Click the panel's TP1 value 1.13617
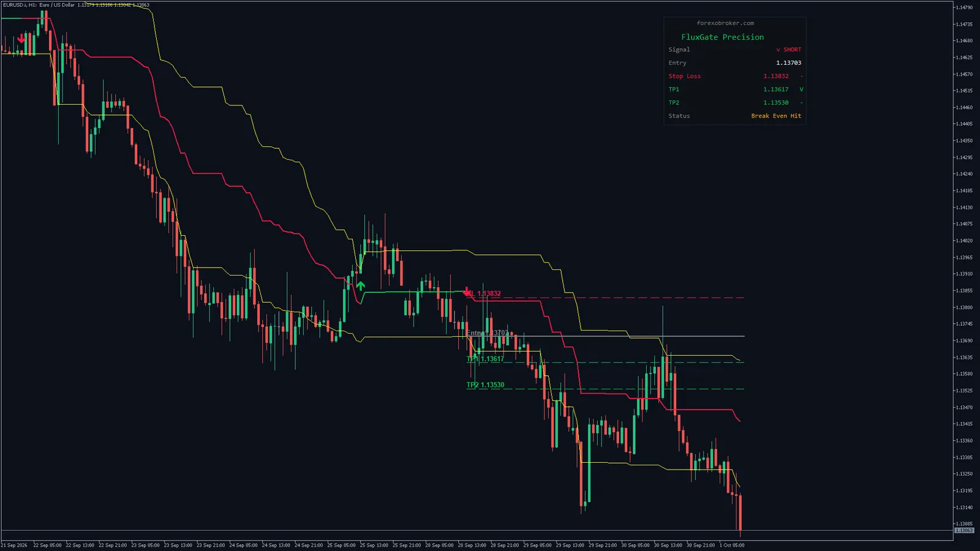This screenshot has width=980, height=551. click(776, 89)
